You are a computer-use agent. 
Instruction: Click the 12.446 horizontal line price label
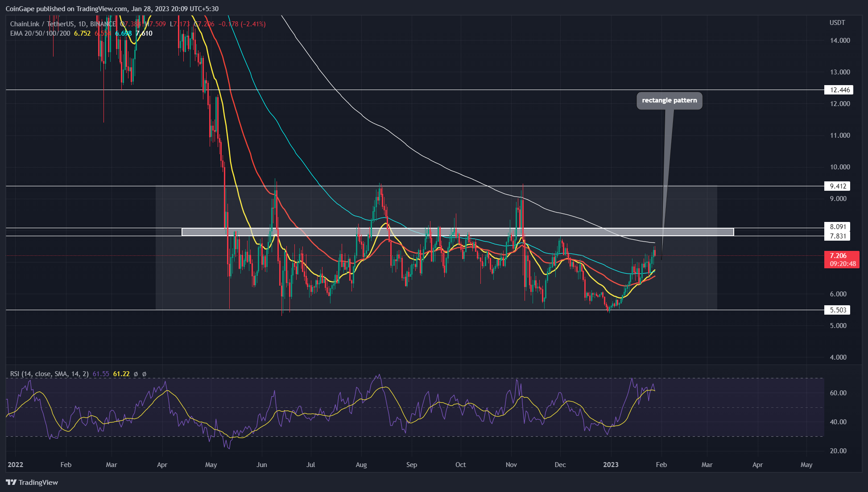(x=840, y=90)
